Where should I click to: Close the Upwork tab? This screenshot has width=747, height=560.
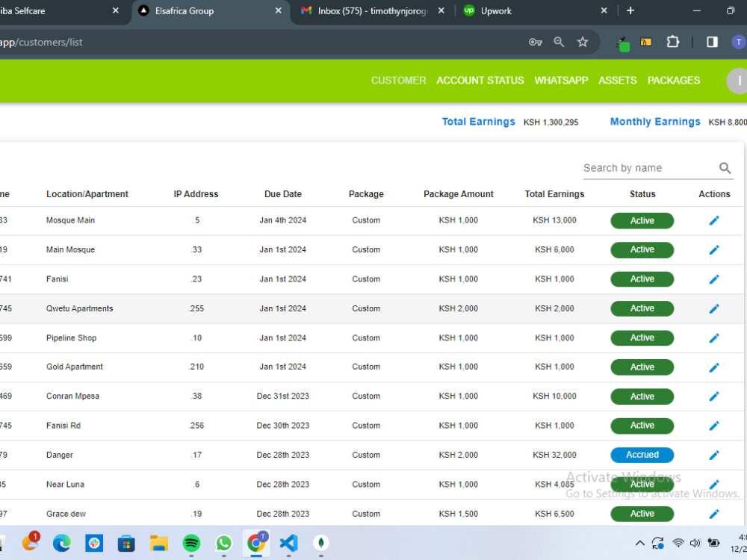tap(604, 10)
